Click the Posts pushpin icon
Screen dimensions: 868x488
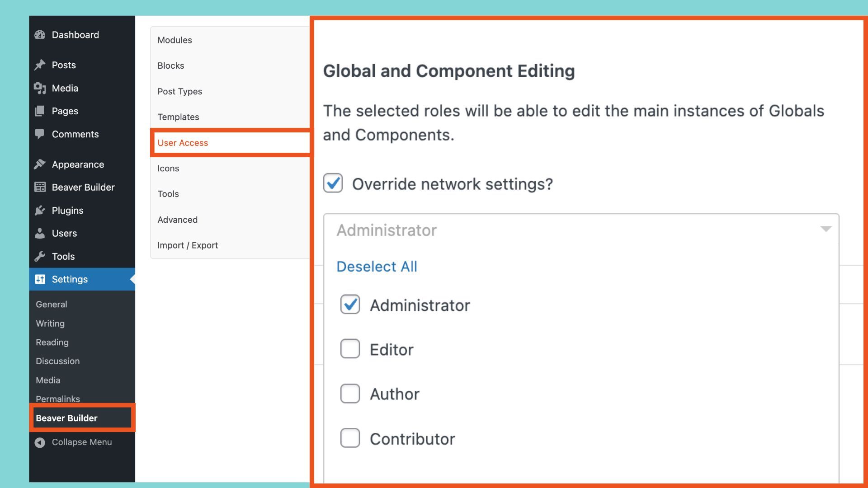[40, 65]
